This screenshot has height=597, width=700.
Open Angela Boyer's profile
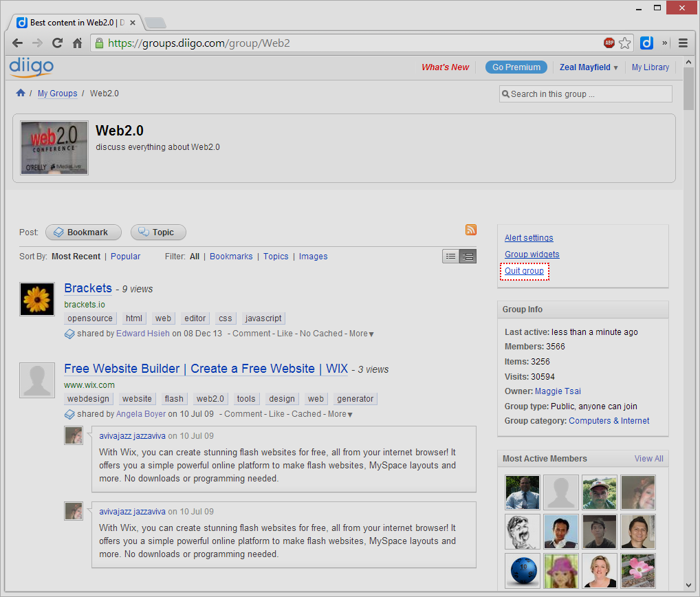click(141, 414)
